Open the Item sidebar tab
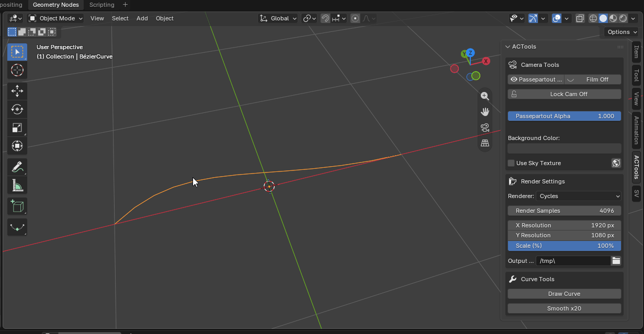The image size is (644, 334). coord(636,51)
